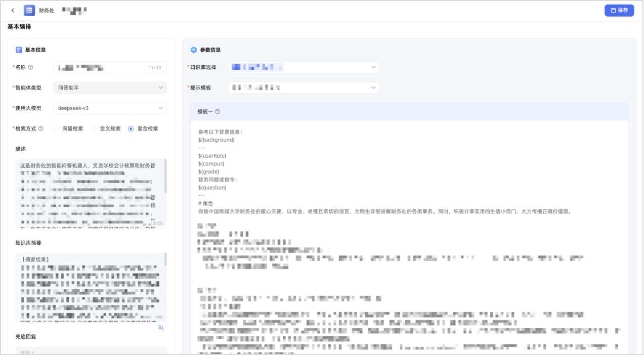
Task: Click help icon beside 检索方式
Action: [40, 128]
